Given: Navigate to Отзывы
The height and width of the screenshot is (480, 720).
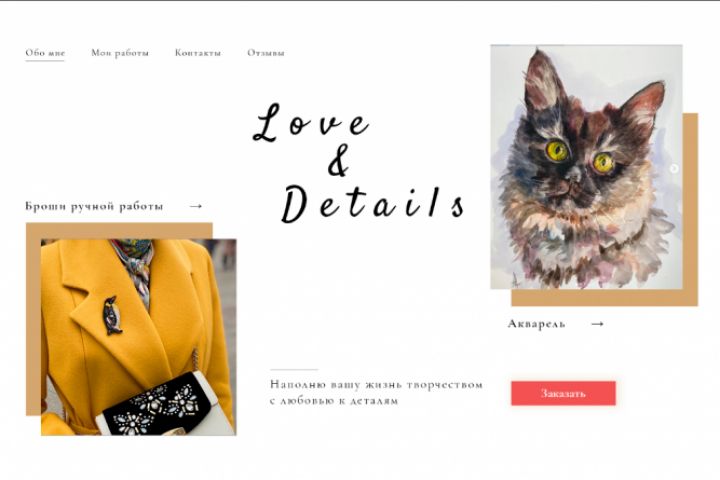Looking at the screenshot, I should tap(266, 53).
